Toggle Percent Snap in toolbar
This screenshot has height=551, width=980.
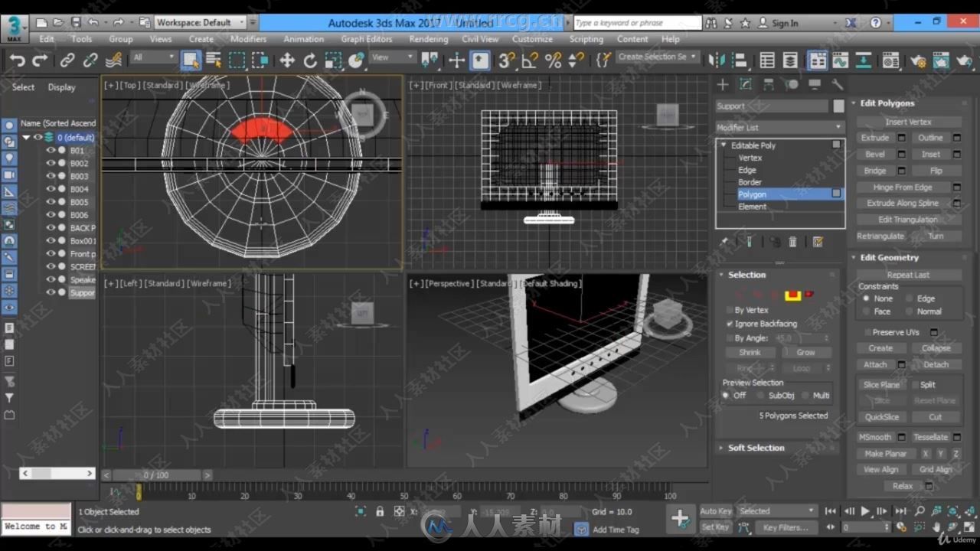[x=553, y=60]
